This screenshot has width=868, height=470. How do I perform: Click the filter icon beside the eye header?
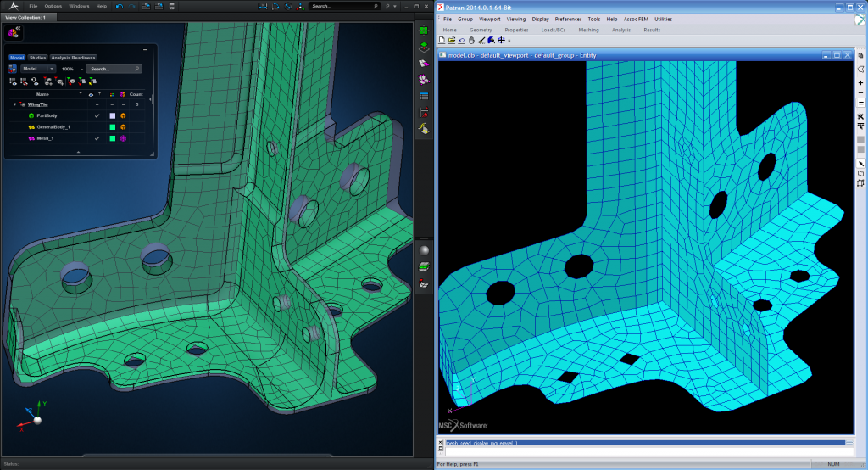click(100, 94)
